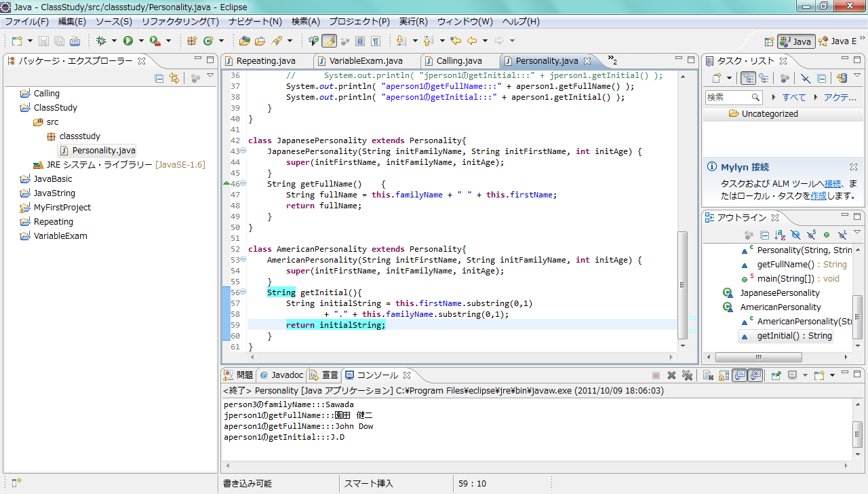Click the Pin Console icon
The height and width of the screenshot is (494, 868).
point(776,375)
